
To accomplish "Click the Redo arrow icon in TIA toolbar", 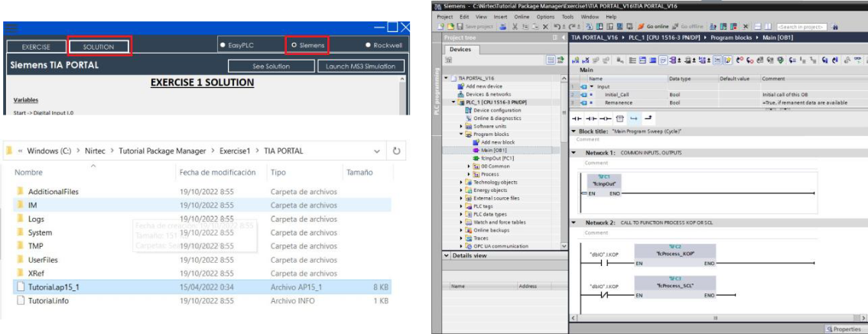I will point(572,27).
